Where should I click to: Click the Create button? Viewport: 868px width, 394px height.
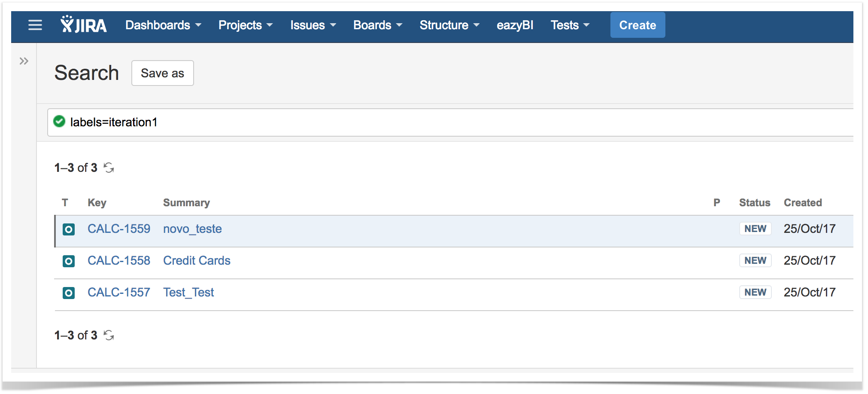637,25
